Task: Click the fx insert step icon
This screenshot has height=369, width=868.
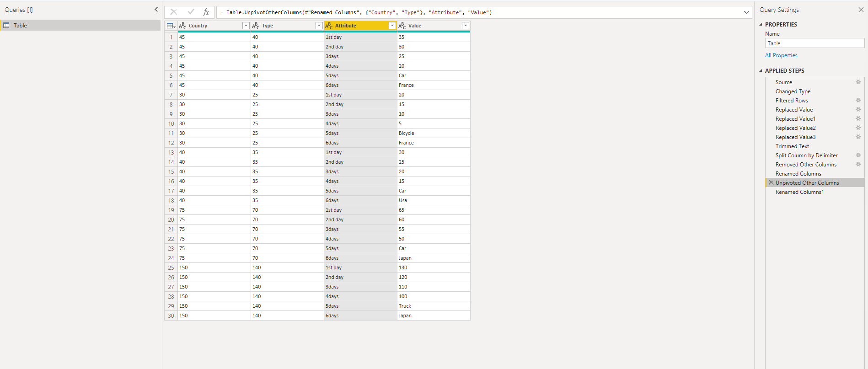Action: tap(206, 12)
